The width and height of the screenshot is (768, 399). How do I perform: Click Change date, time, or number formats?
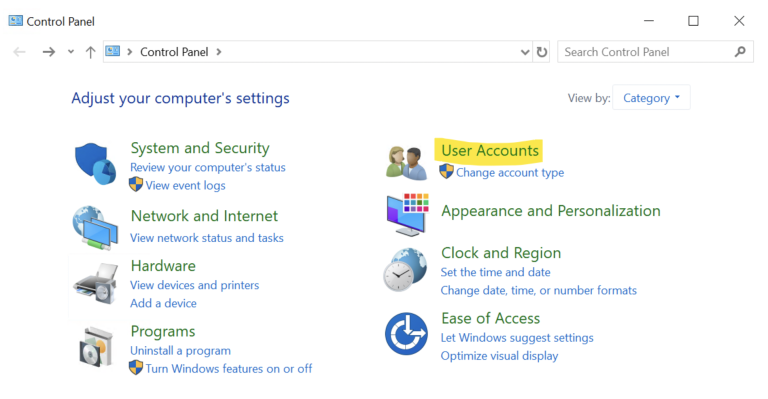[538, 290]
